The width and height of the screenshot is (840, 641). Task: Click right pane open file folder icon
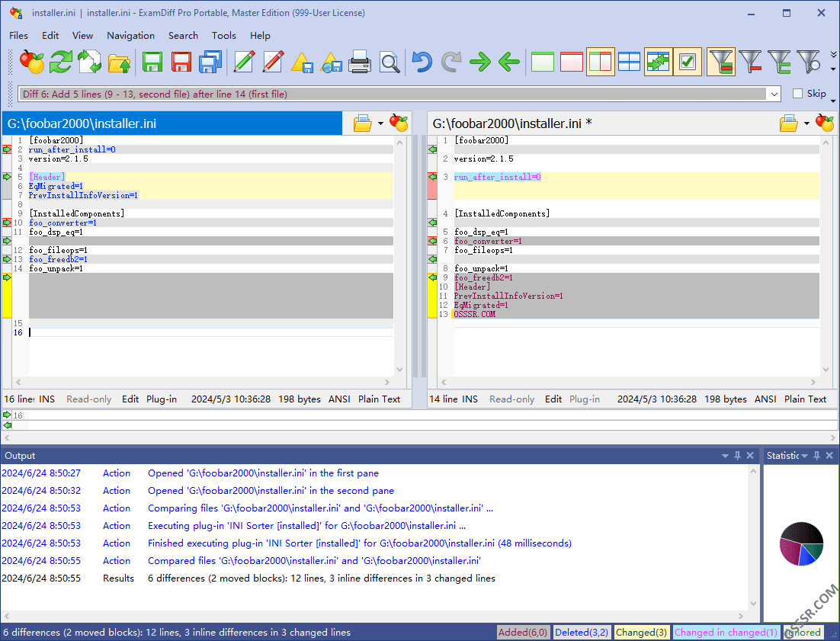click(x=789, y=123)
